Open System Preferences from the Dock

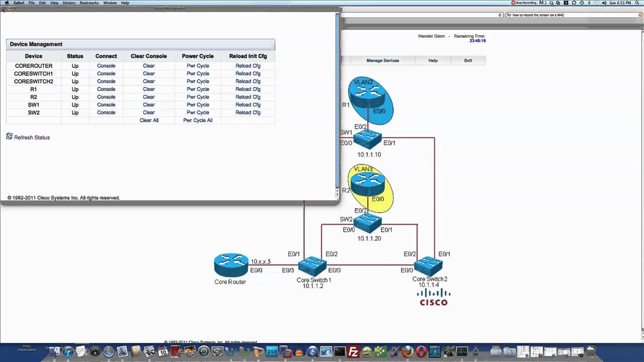click(x=217, y=351)
